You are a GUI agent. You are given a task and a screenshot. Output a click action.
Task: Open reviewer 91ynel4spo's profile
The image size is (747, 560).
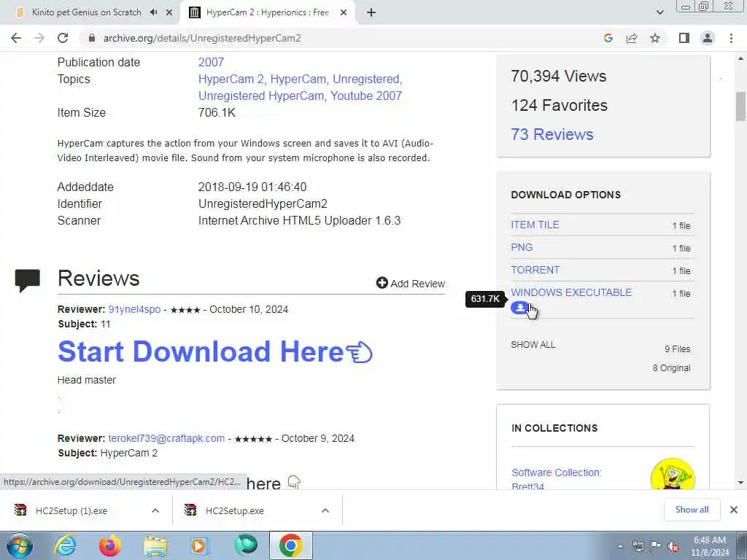pyautogui.click(x=134, y=309)
